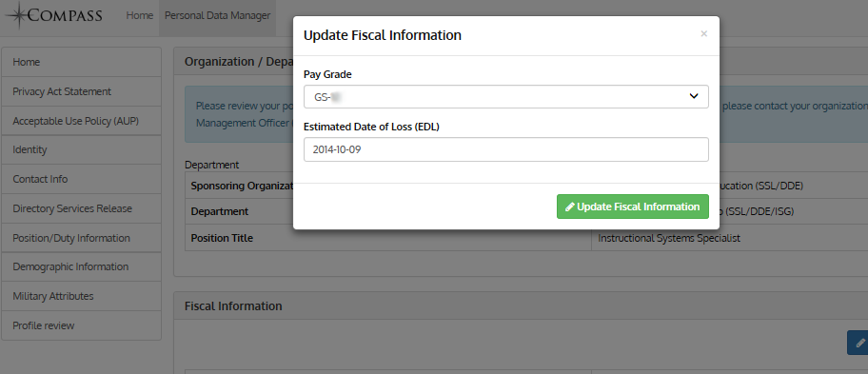Click the Pay Grade dropdown chevron arrow
Image resolution: width=868 pixels, height=374 pixels.
coord(694,97)
